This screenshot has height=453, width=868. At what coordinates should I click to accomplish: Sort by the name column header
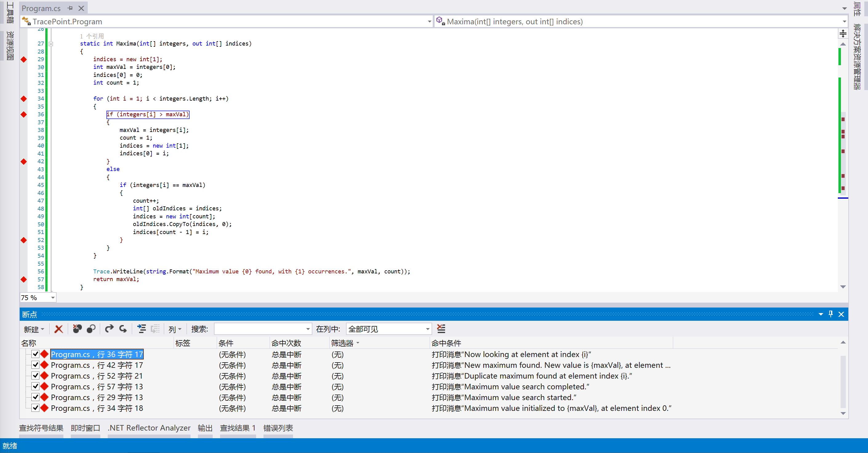point(97,343)
